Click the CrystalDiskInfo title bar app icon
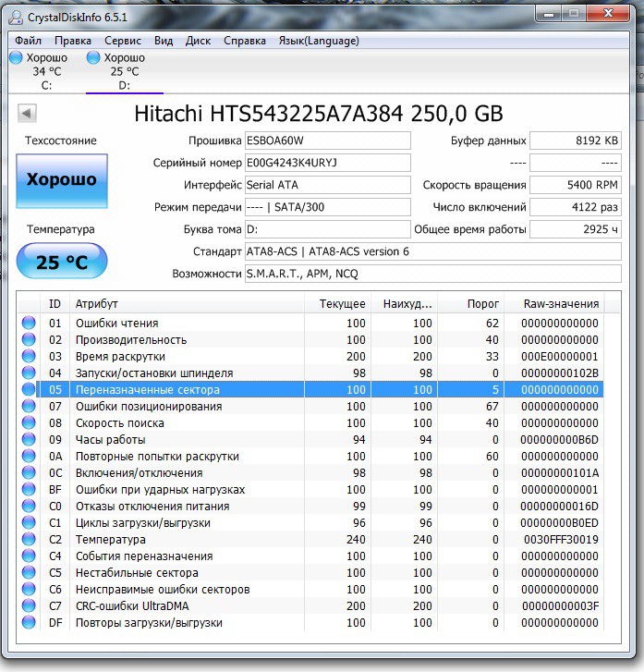 click(17, 18)
